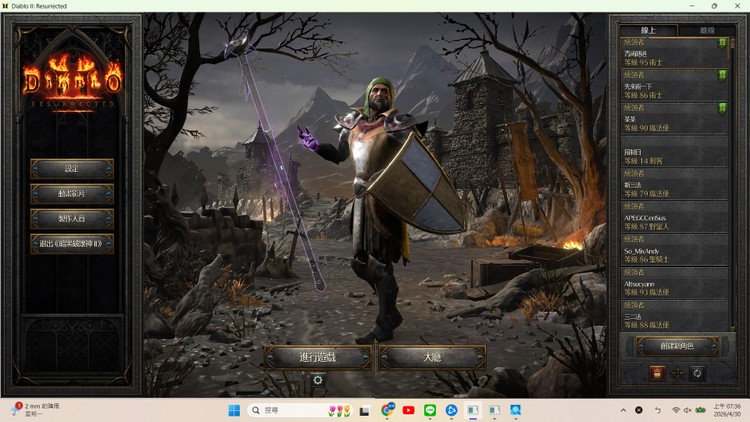
Task: Open the YouTube app in taskbar
Action: (408, 410)
